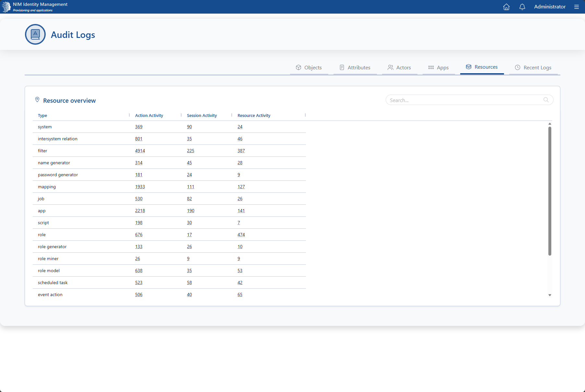The height and width of the screenshot is (392, 585).
Task: Open role action activity 676
Action: 139,235
